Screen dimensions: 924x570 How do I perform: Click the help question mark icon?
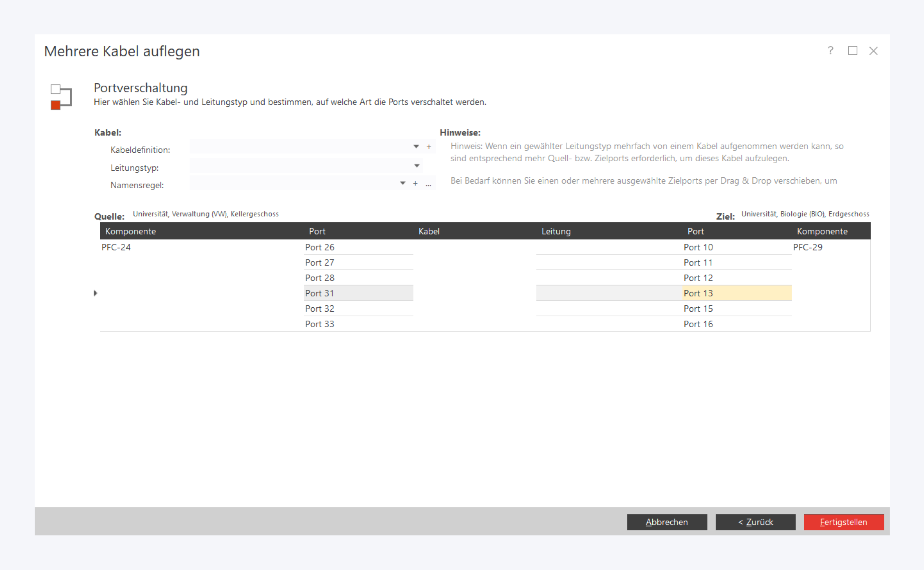click(x=830, y=51)
